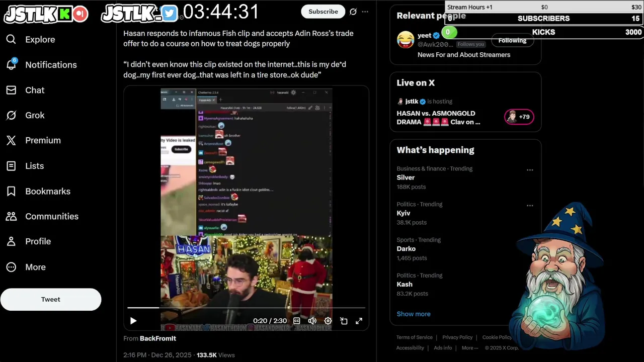Open the Chat menu label
The height and width of the screenshot is (362, 644).
tap(35, 90)
